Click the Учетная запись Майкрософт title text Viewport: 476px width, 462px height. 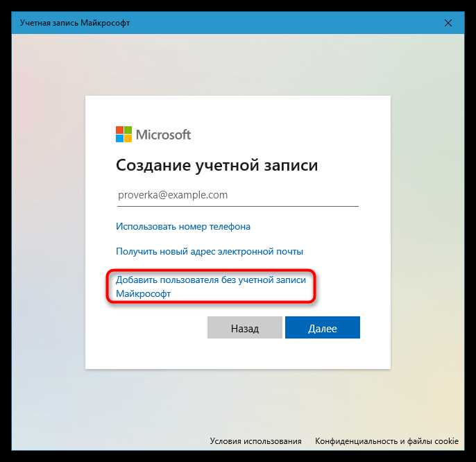tap(75, 23)
